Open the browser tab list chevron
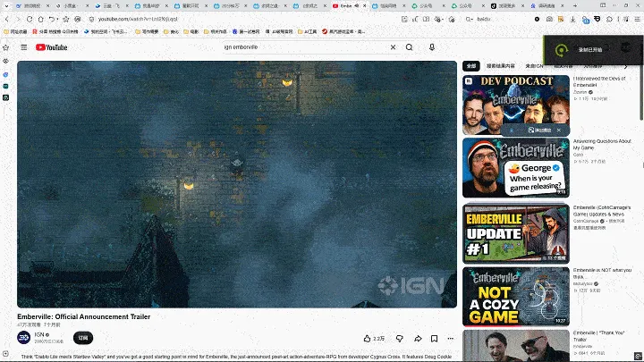The height and width of the screenshot is (362, 644). (x=6, y=5)
